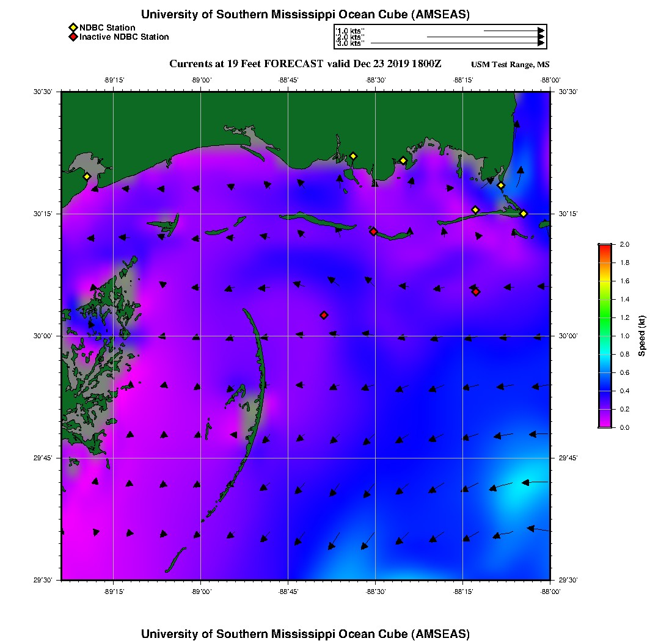Click the yellow NDBC Station legend diamond
The height and width of the screenshot is (641, 672).
[x=73, y=27]
